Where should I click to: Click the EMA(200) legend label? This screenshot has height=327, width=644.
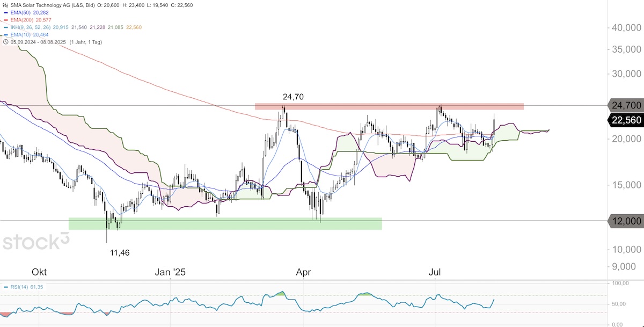click(22, 20)
